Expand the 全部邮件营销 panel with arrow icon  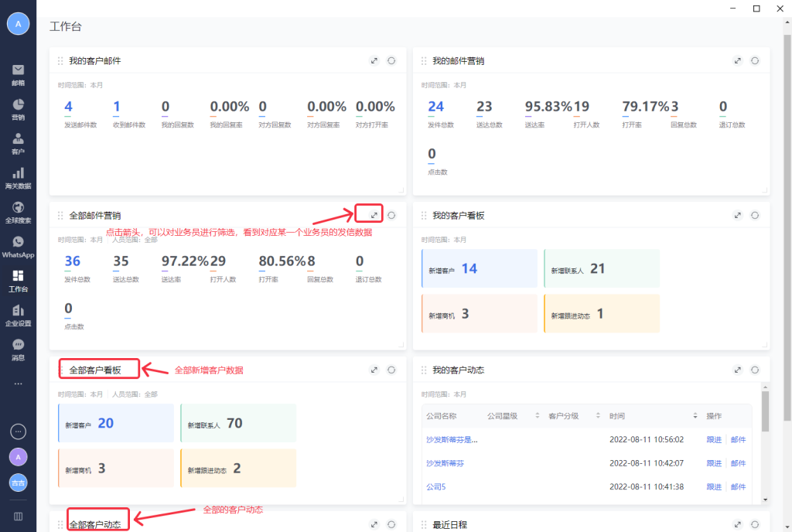(x=374, y=215)
